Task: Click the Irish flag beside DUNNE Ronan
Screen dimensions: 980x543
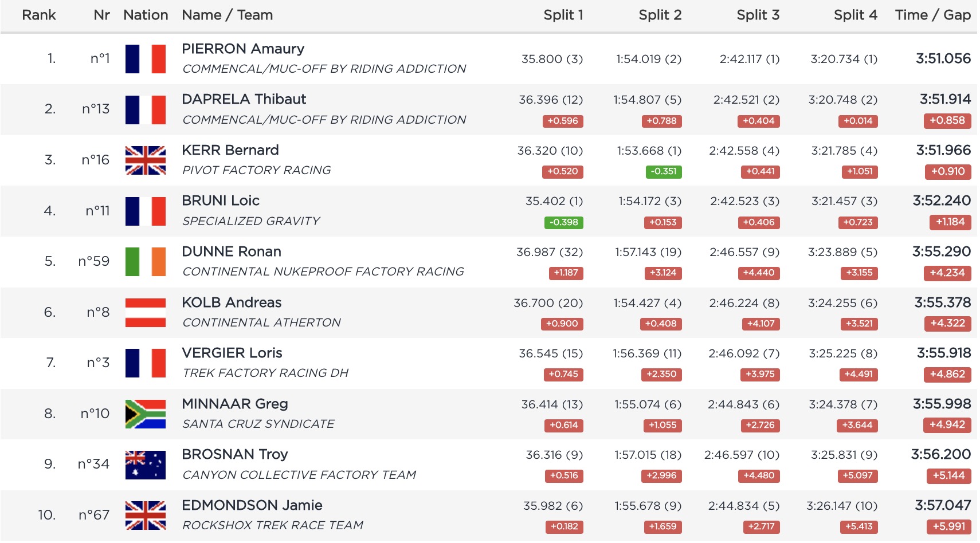Action: pos(146,262)
